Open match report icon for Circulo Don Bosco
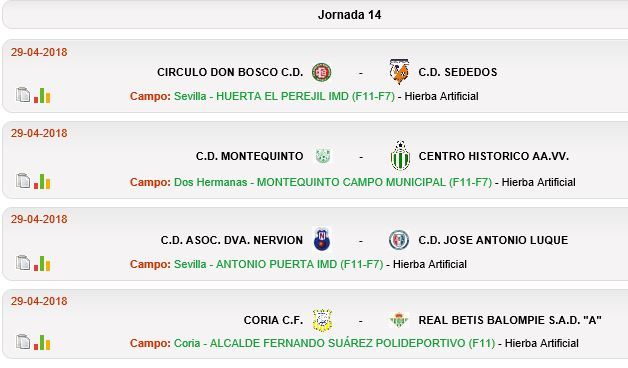 click(23, 95)
